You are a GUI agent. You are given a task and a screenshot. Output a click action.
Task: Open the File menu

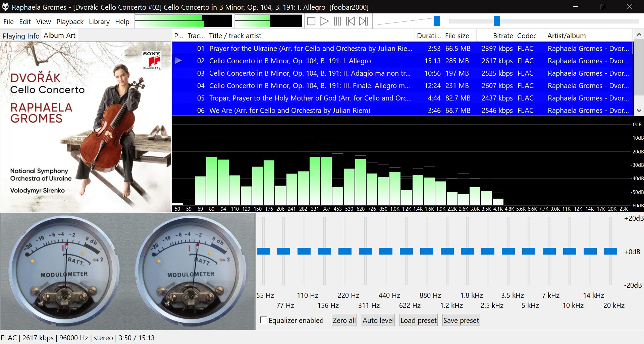coord(8,22)
